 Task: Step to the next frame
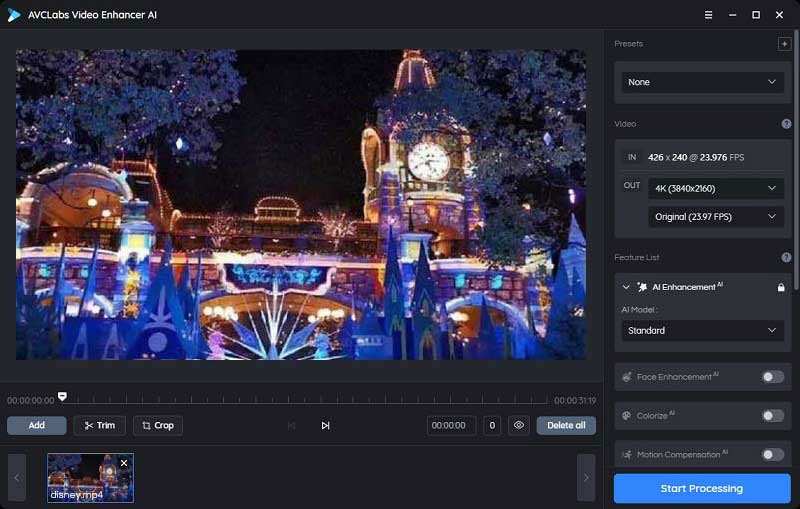[x=325, y=425]
